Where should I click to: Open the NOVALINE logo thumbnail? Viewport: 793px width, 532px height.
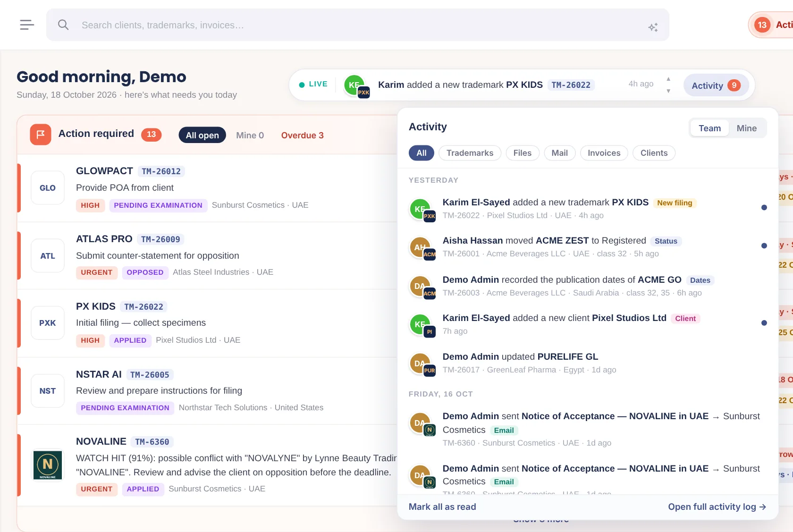pos(48,465)
